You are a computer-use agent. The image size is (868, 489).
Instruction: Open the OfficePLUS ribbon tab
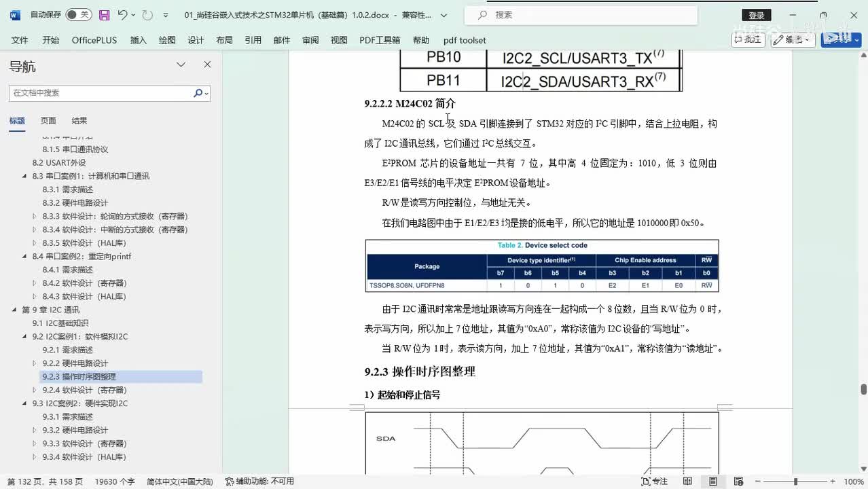pyautogui.click(x=94, y=40)
